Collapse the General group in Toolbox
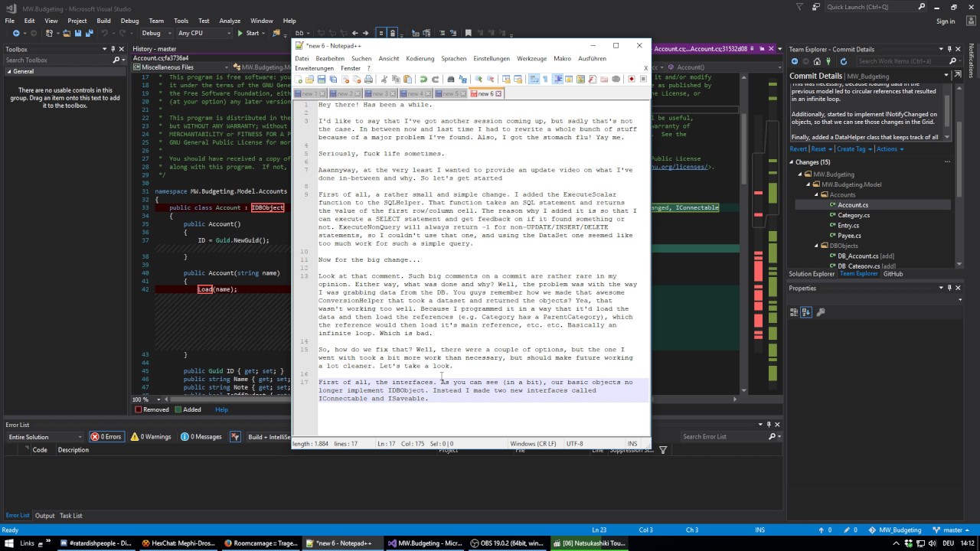Image resolution: width=980 pixels, height=551 pixels. tap(10, 71)
